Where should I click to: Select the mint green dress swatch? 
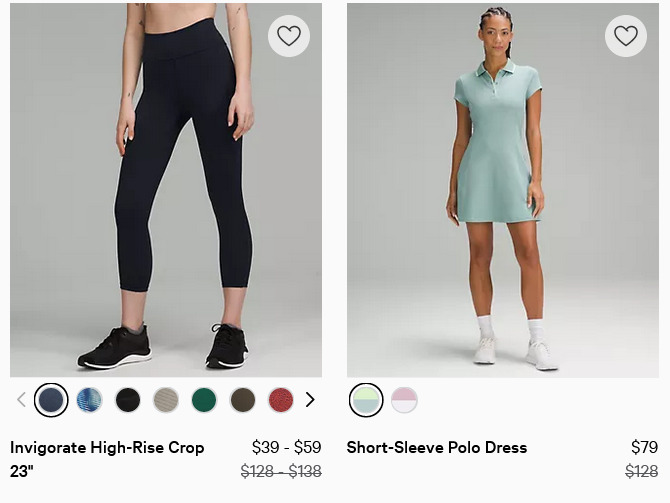point(366,400)
